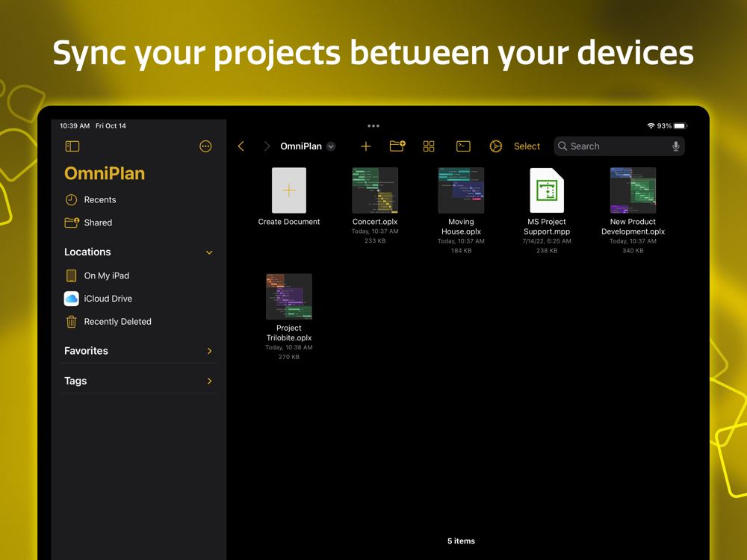Add a new document with plus icon

tap(366, 146)
